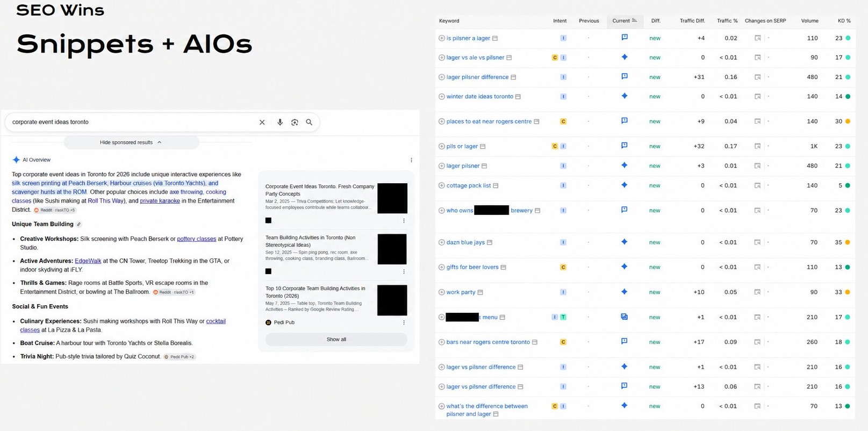Image resolution: width=868 pixels, height=431 pixels.
Task: Click Show all sources button
Action: coord(336,339)
